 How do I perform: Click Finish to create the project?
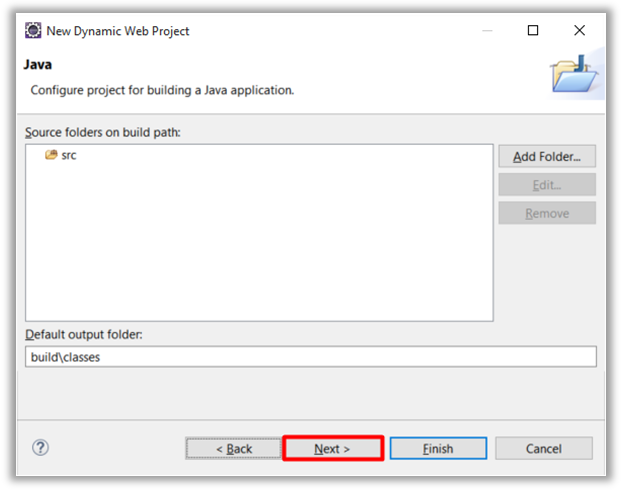[x=438, y=449]
